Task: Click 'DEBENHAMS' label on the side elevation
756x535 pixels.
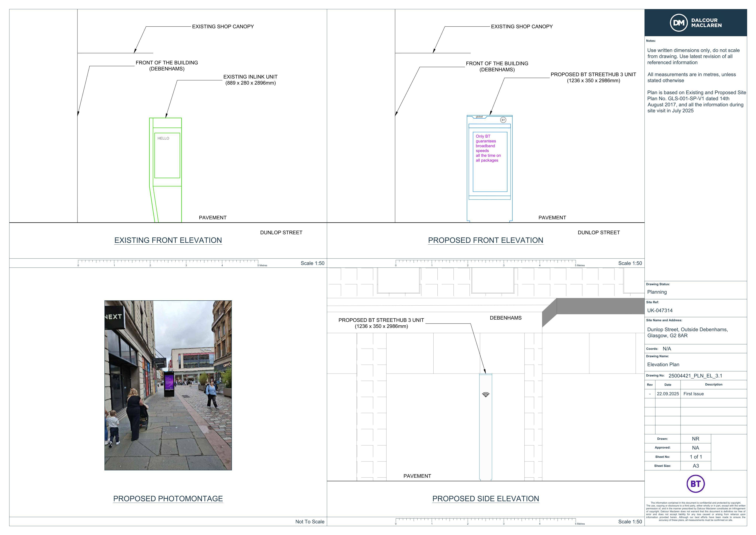Action: 506,318
